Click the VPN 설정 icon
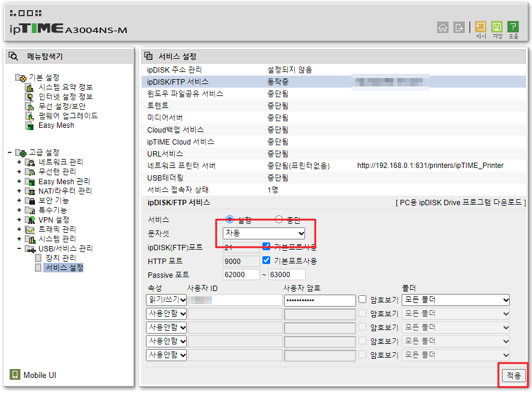Screen dimensions: 532x393 [x=30, y=220]
